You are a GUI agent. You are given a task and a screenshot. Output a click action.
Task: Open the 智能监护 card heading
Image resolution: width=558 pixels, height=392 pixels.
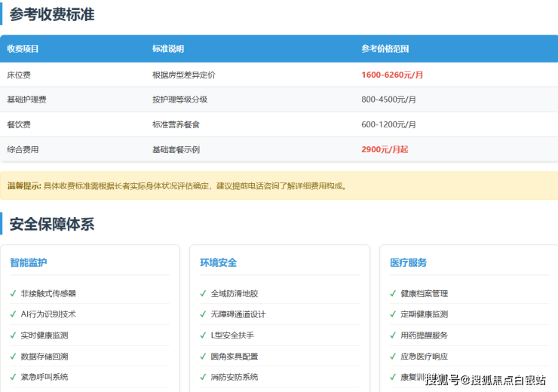tap(29, 262)
